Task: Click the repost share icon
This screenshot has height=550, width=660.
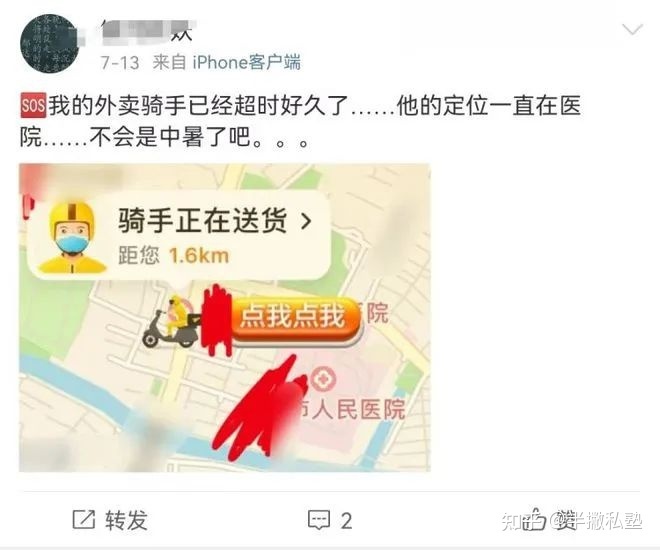Action: pyautogui.click(x=84, y=520)
